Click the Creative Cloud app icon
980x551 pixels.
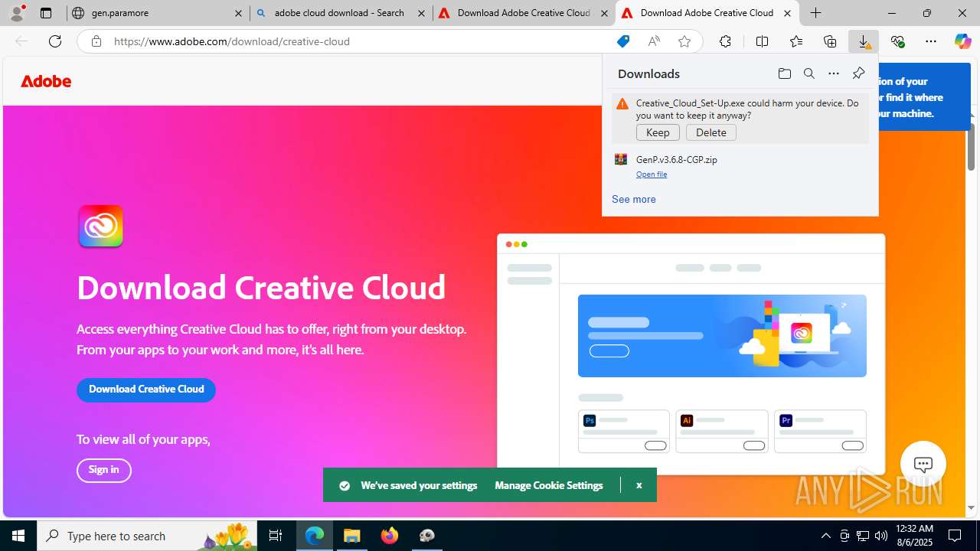coord(100,226)
